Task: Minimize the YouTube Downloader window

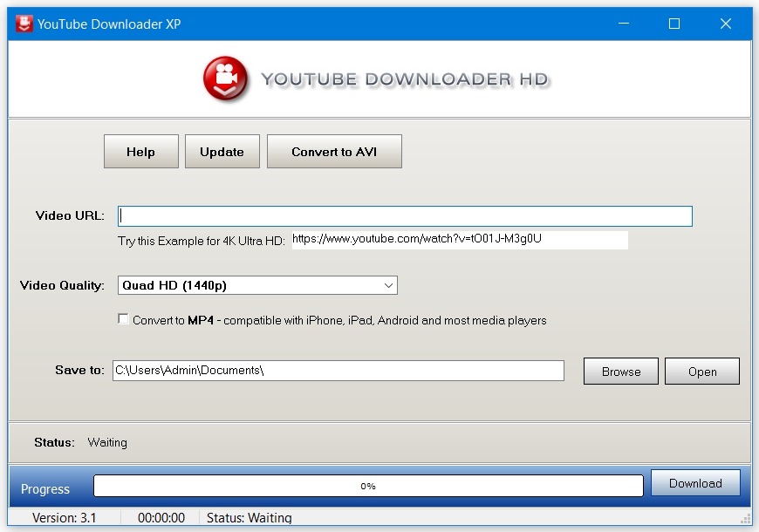Action: tap(624, 24)
